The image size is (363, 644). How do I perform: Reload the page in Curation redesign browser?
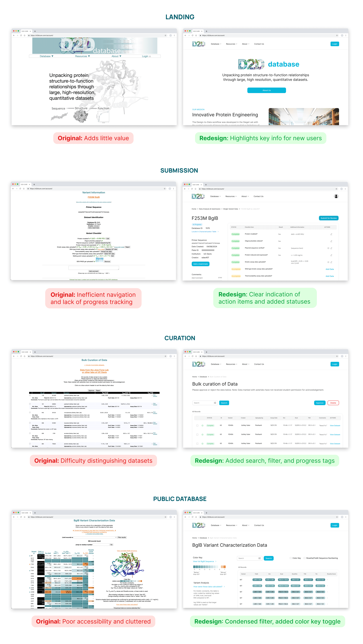[x=192, y=356]
